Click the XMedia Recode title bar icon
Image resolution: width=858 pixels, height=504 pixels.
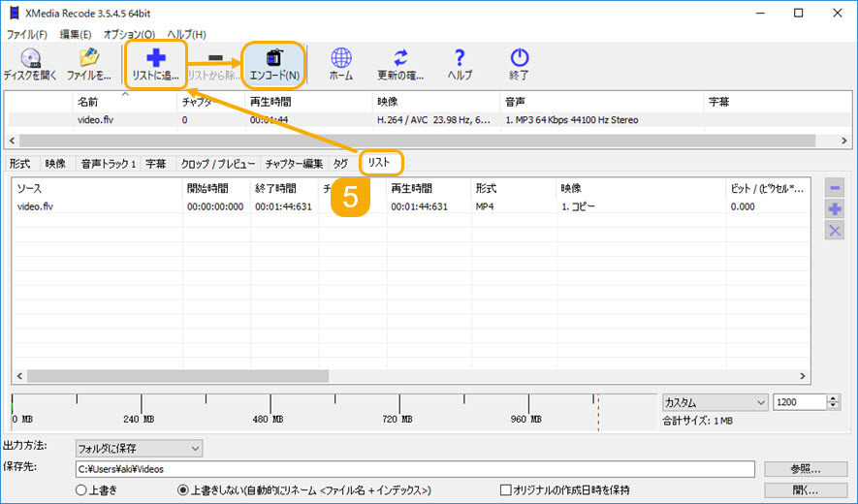(x=15, y=13)
